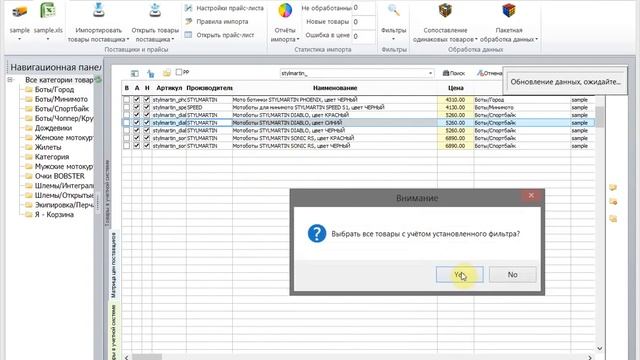Screen dimensions: 640x360
Task: Click the Отмена button next to Поиск
Action: click(x=489, y=73)
